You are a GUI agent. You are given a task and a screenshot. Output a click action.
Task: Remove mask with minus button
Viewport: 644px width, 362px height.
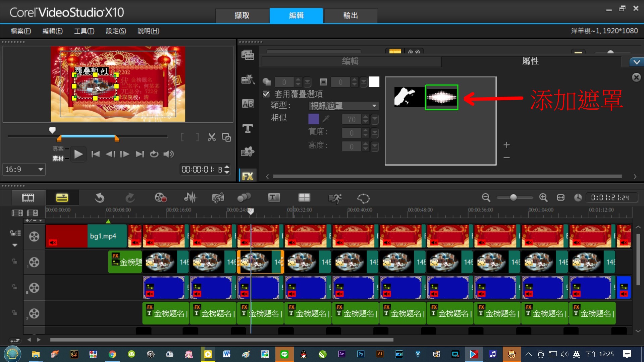(506, 157)
